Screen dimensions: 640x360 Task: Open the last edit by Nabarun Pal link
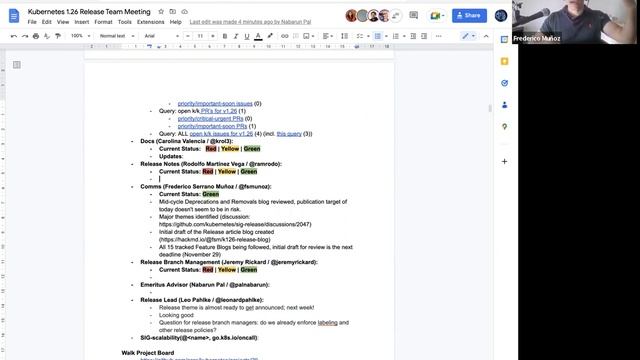(x=250, y=22)
